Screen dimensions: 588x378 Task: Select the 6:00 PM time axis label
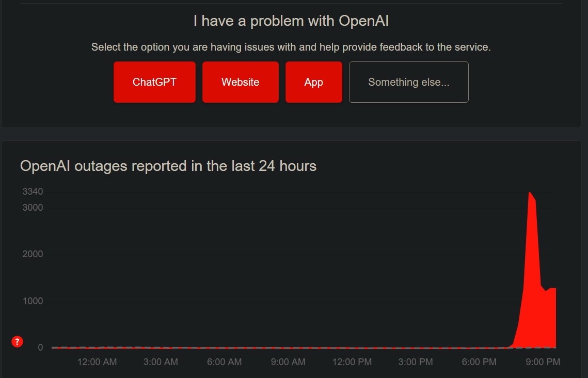(479, 362)
